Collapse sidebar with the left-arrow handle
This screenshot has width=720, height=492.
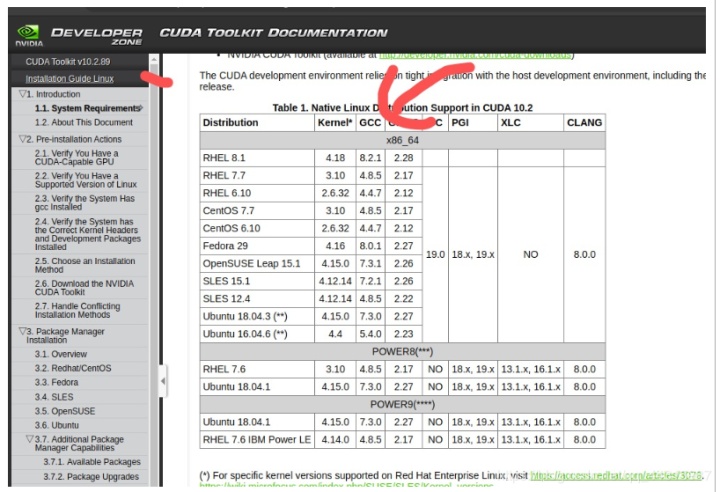point(163,381)
